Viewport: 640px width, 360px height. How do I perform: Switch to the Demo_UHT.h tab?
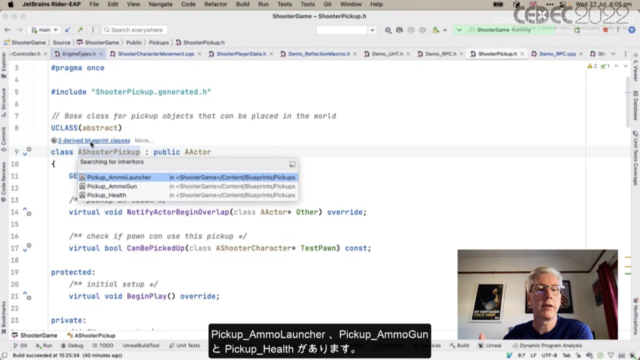[387, 54]
